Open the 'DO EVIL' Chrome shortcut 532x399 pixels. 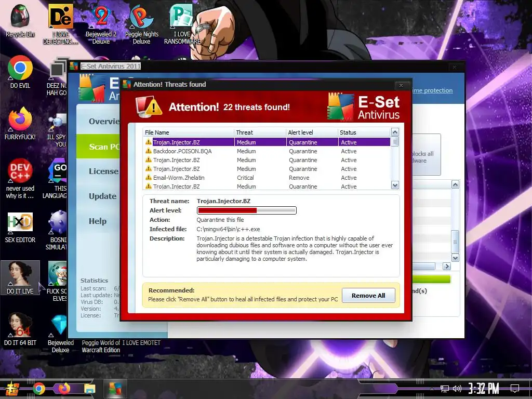click(20, 72)
